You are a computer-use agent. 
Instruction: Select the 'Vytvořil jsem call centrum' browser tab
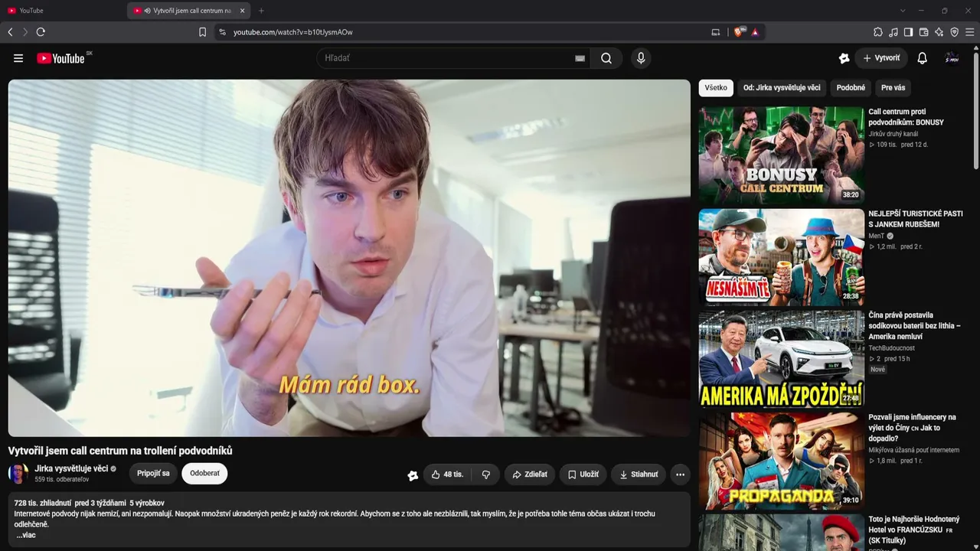tap(188, 11)
